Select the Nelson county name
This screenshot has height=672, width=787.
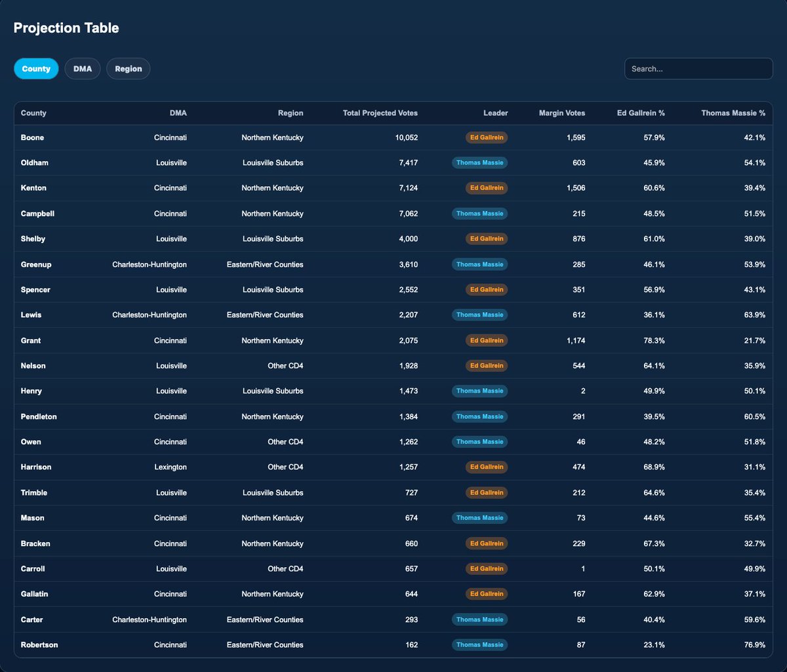[33, 366]
